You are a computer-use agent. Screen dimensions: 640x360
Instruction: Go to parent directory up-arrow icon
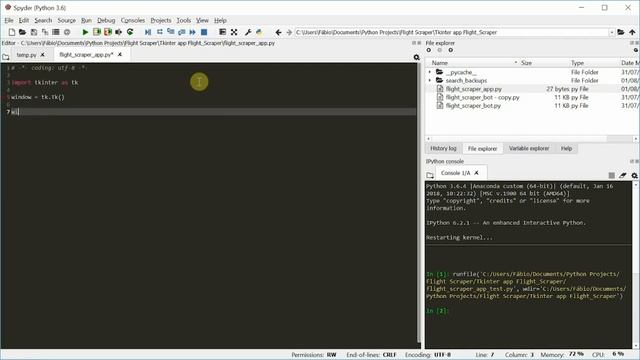[x=632, y=32]
